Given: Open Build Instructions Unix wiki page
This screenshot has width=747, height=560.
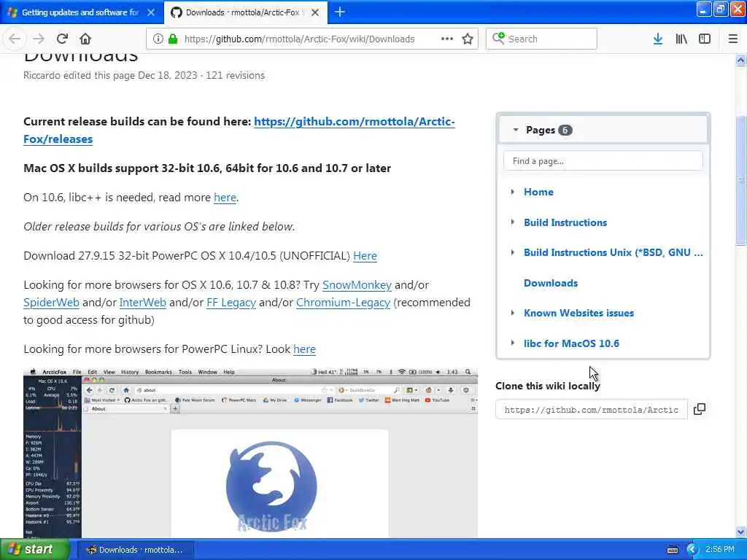Looking at the screenshot, I should pyautogui.click(x=613, y=252).
